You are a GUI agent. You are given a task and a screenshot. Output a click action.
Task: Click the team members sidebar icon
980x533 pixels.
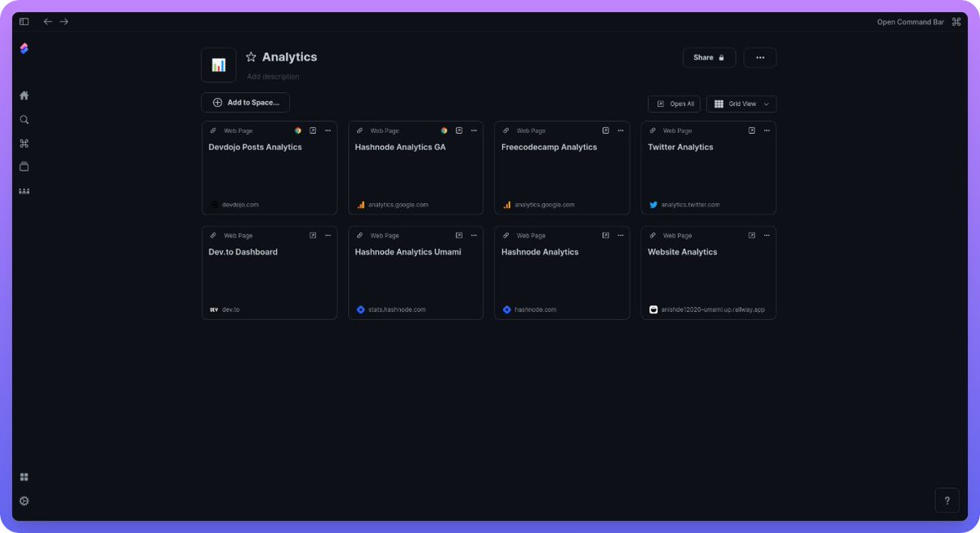(x=24, y=191)
